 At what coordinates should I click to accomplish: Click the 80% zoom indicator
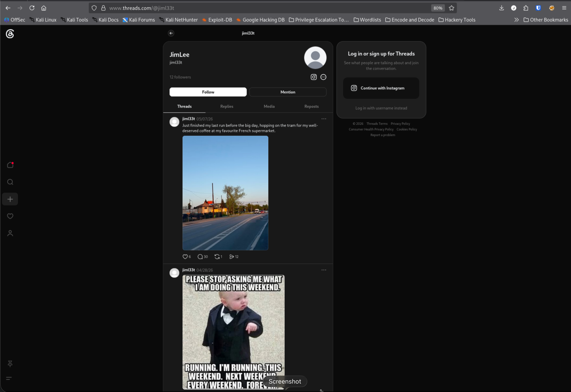tap(438, 8)
